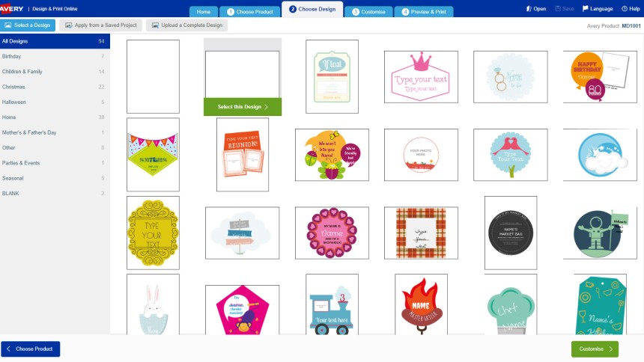Click the Save option
This screenshot has width=644, height=362.
pos(565,9)
